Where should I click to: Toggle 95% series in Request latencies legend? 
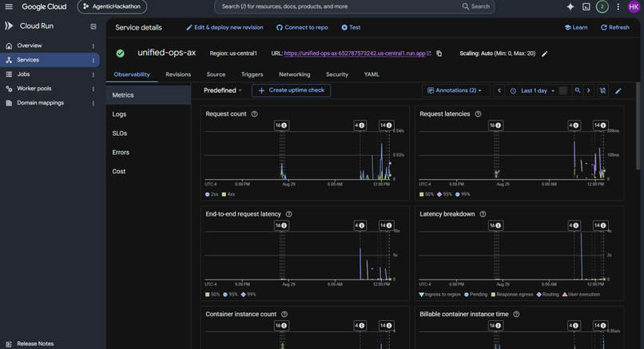pyautogui.click(x=444, y=194)
